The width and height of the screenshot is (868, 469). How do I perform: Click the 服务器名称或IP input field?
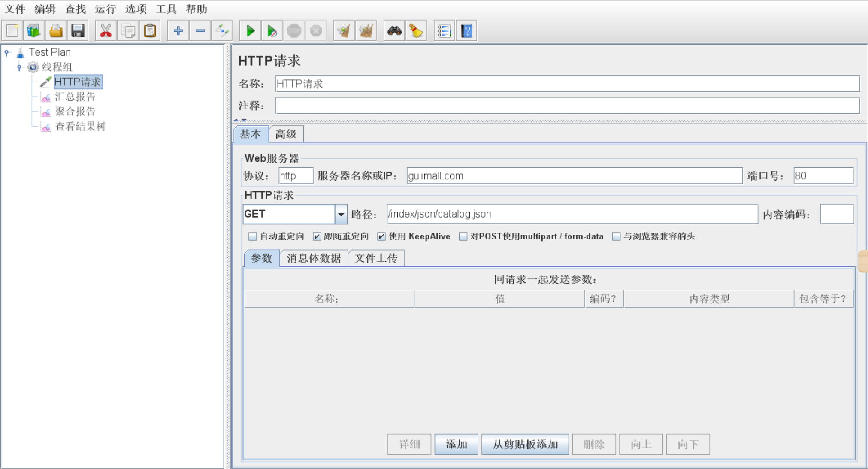coord(574,176)
